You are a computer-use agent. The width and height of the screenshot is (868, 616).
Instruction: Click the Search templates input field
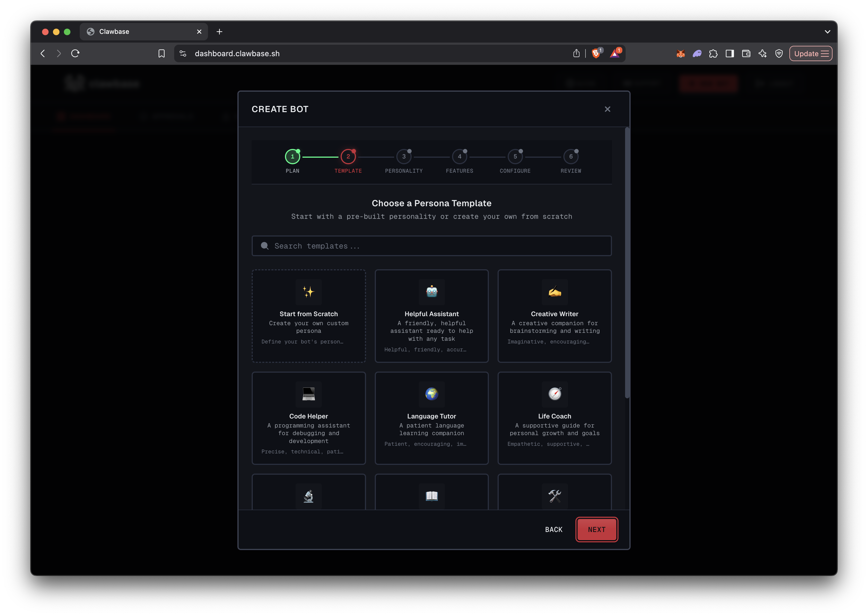coord(432,246)
